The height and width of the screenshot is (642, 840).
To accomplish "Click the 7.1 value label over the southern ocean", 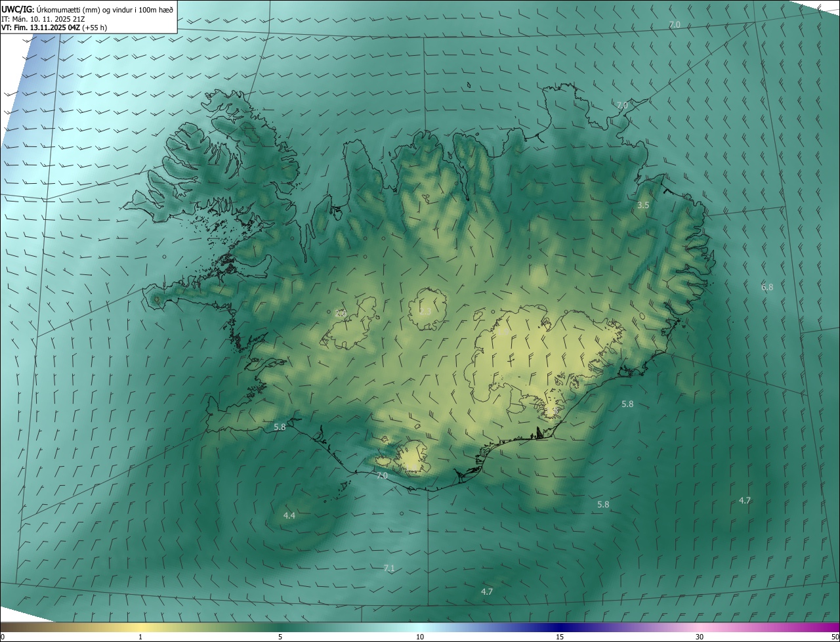I will click(389, 568).
